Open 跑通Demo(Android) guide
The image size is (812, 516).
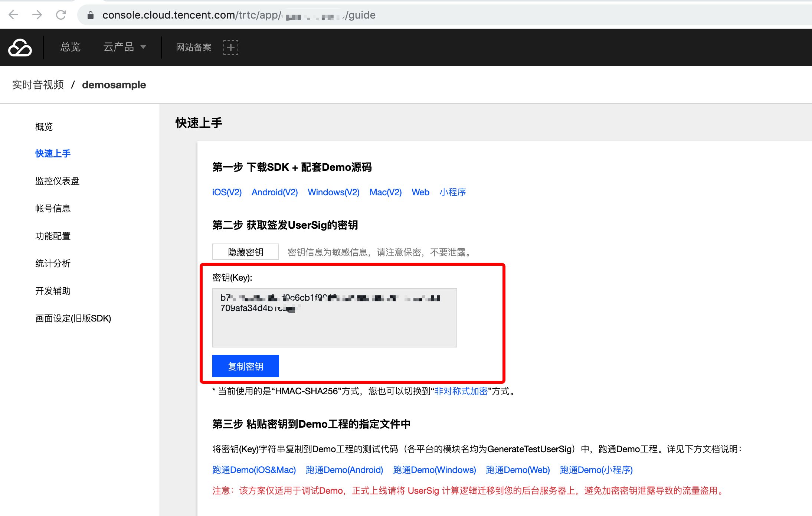pos(344,470)
